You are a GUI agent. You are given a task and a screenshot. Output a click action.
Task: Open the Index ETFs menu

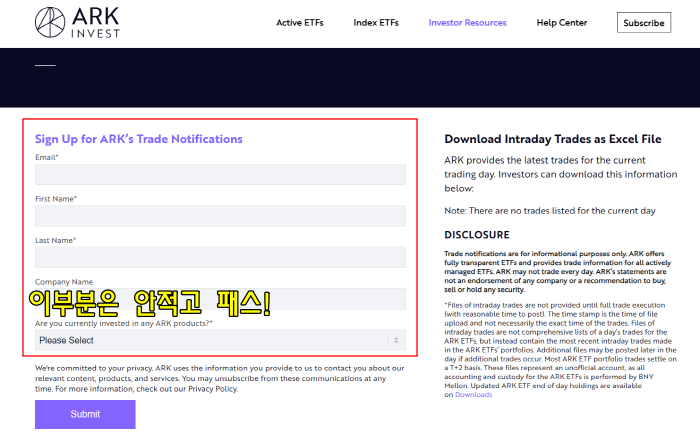tap(376, 23)
